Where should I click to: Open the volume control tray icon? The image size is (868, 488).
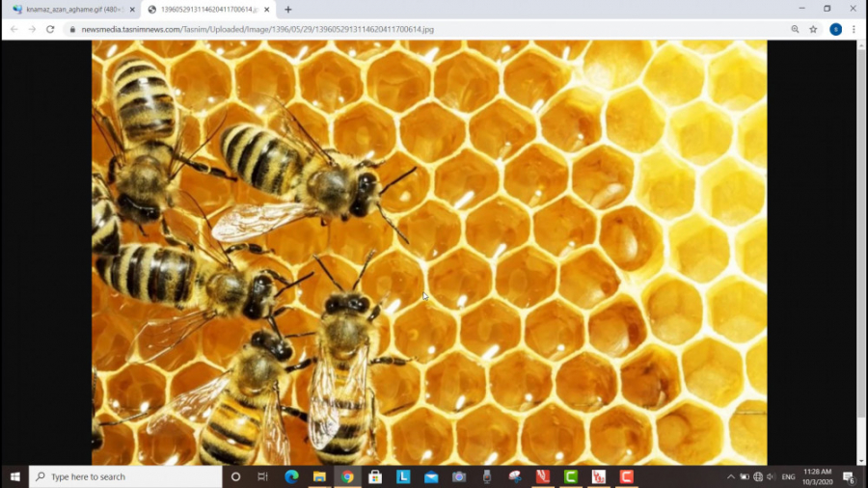772,476
